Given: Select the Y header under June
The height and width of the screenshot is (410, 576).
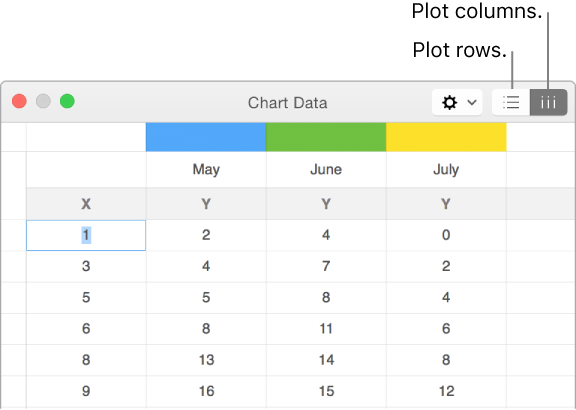Looking at the screenshot, I should [326, 204].
